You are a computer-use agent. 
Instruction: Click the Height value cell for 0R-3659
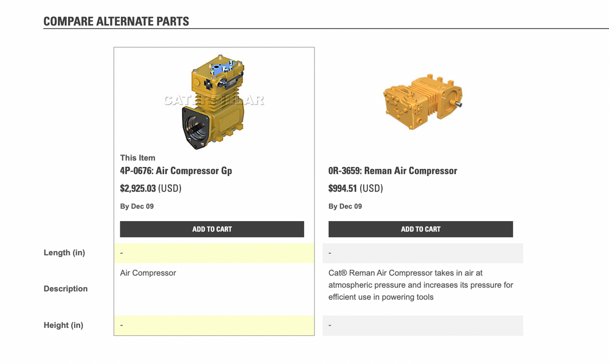(422, 325)
